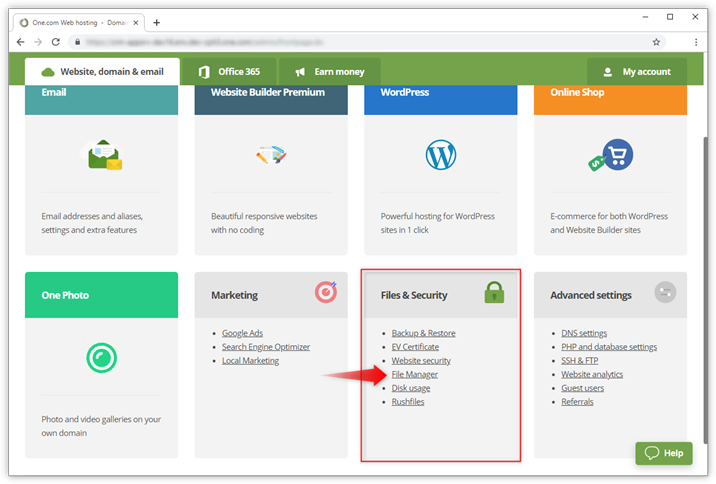This screenshot has height=484, width=716.
Task: Open Chrome three-dot menu
Action: tap(696, 42)
